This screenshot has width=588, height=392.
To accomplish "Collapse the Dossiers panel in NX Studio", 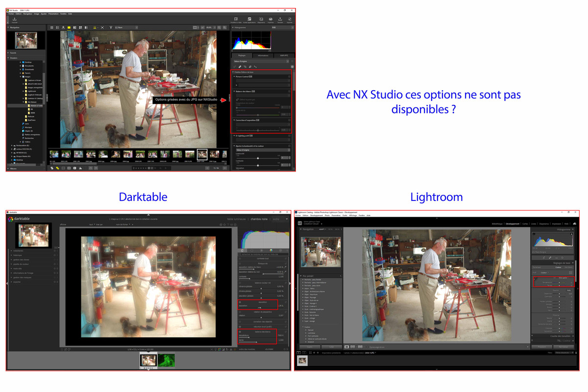I will [9, 58].
